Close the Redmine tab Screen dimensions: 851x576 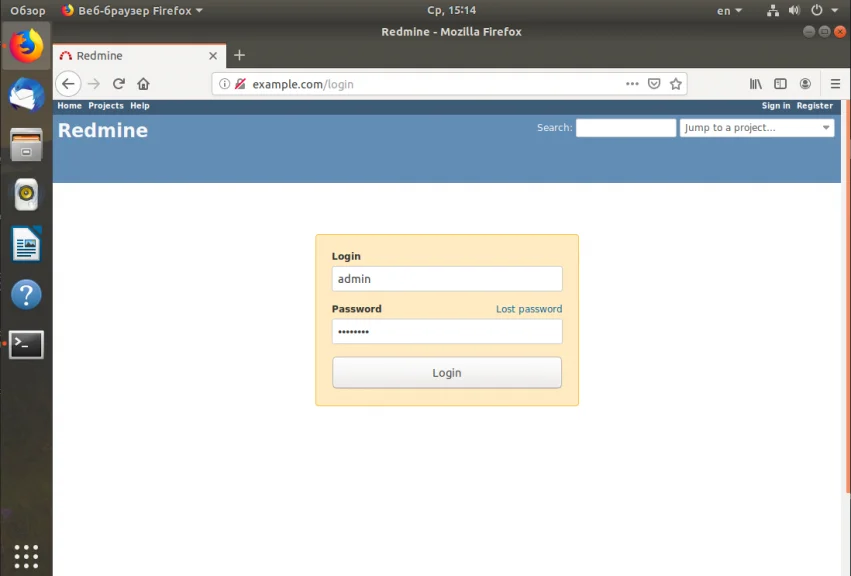tap(213, 55)
